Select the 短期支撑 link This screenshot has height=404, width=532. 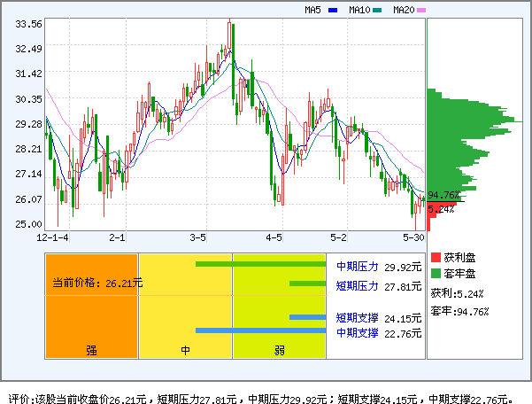pyautogui.click(x=357, y=318)
